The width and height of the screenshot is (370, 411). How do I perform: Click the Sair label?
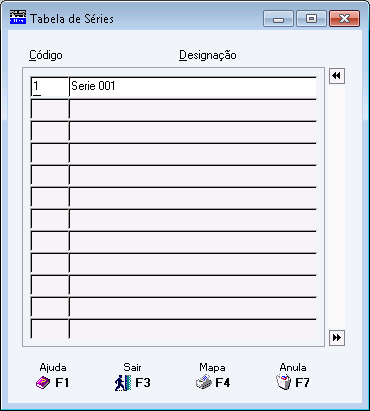point(132,367)
